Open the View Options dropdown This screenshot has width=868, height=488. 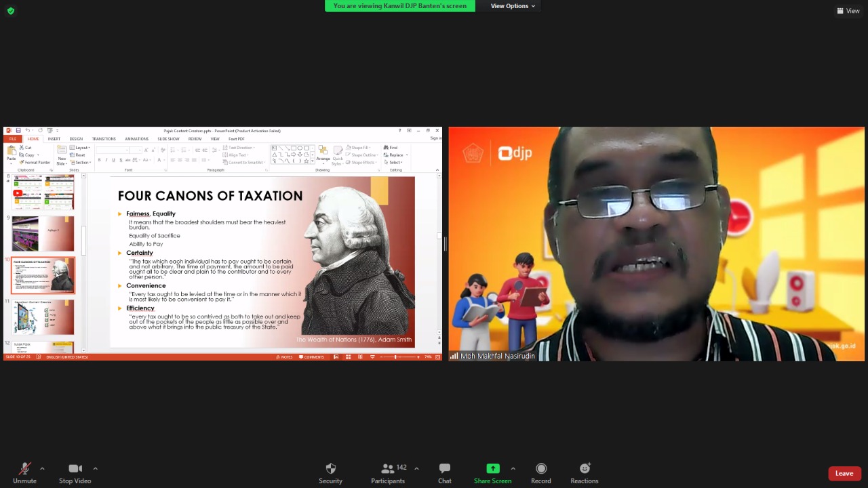(512, 6)
